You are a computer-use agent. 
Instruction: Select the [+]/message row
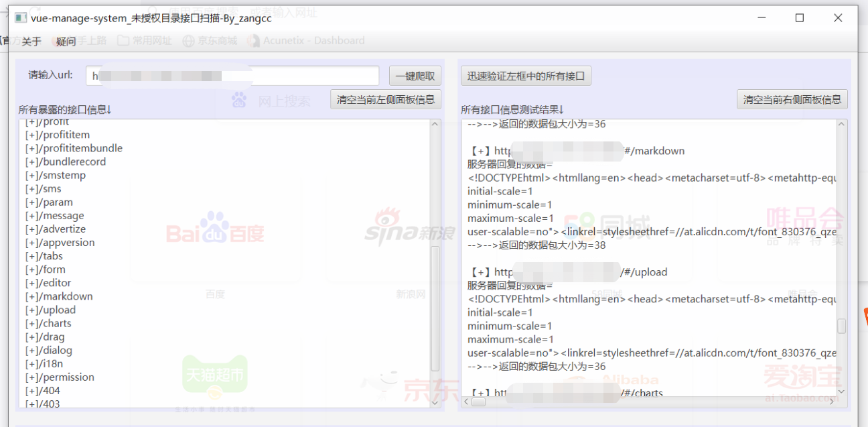coord(55,216)
